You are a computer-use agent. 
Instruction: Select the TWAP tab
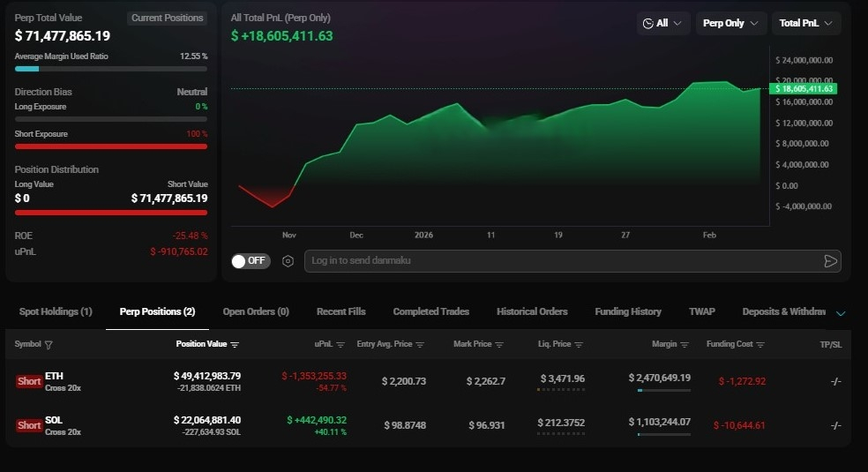coord(702,311)
